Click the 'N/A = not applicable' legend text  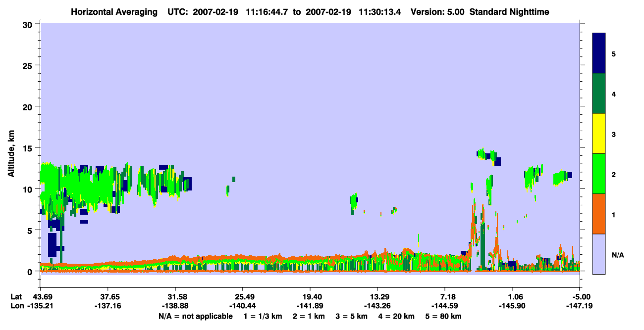(195, 316)
